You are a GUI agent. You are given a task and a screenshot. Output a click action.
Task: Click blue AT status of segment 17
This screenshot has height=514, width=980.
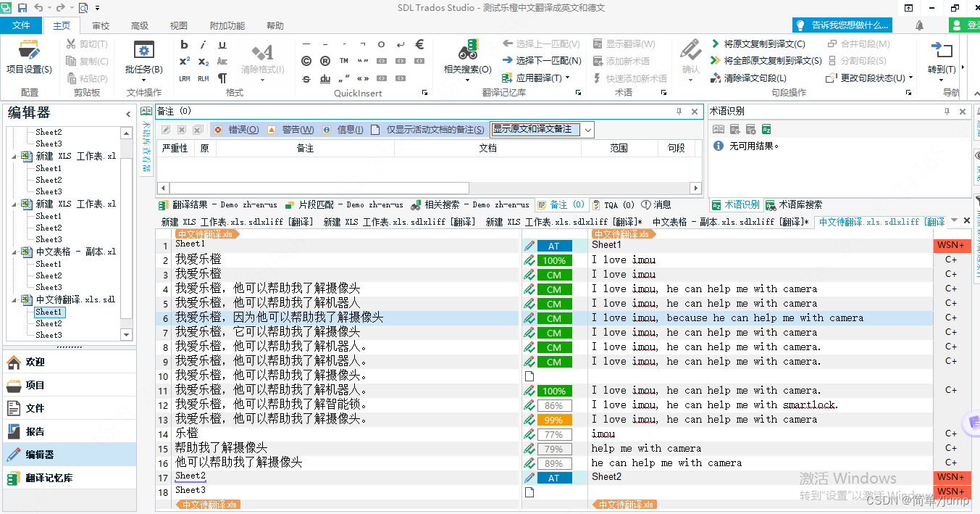[554, 478]
